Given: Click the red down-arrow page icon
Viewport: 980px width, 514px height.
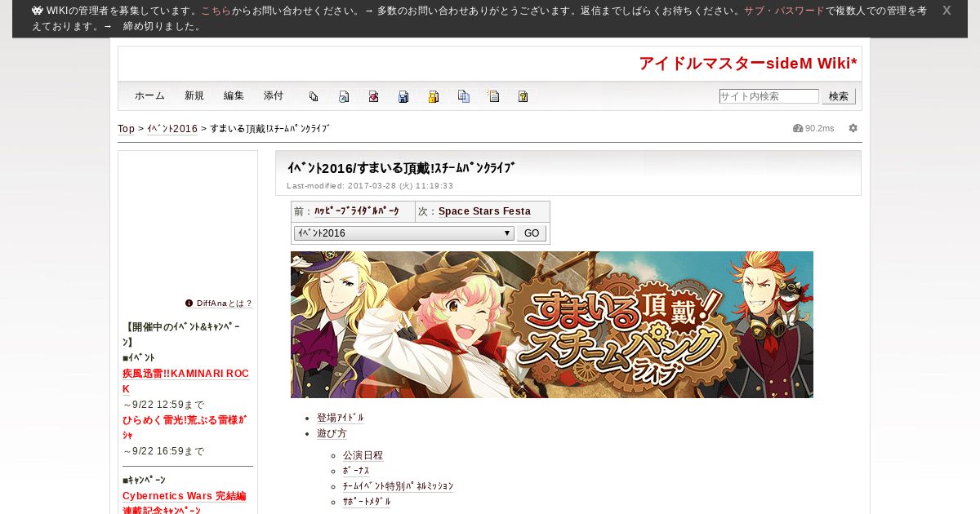Looking at the screenshot, I should click(373, 96).
